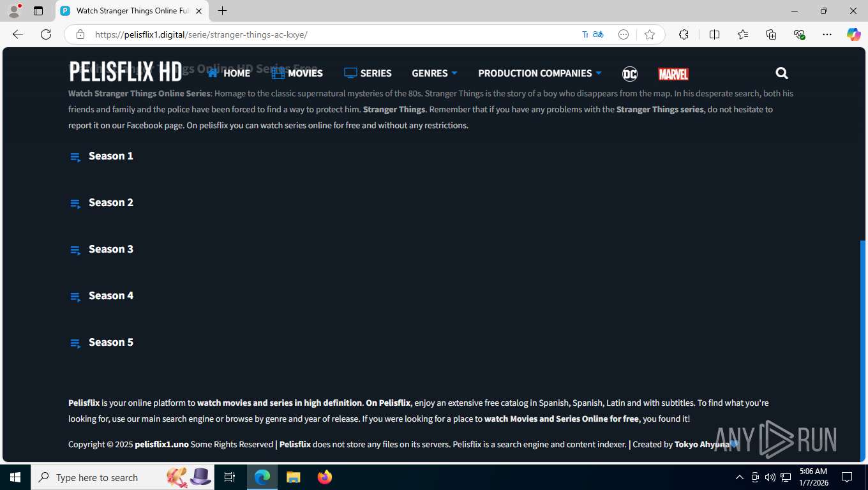Click the Pelisflix HD logo

(126, 71)
